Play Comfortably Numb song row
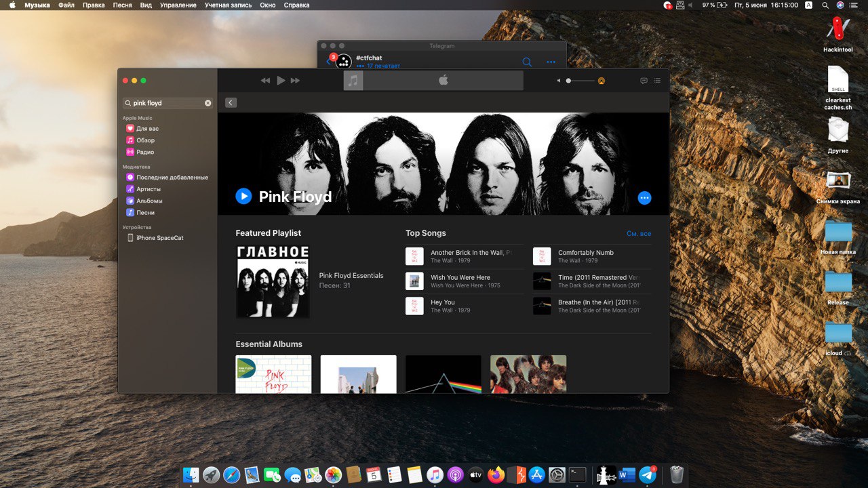 point(592,256)
